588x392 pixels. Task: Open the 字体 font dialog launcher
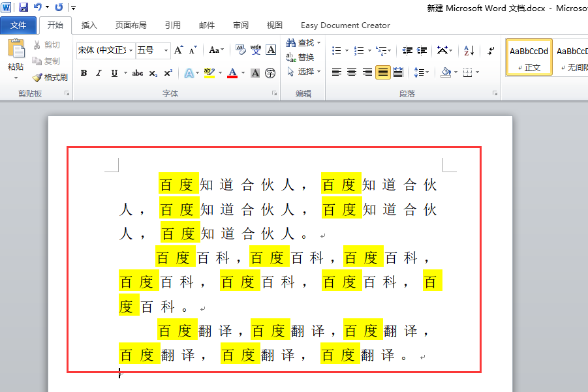pyautogui.click(x=275, y=93)
